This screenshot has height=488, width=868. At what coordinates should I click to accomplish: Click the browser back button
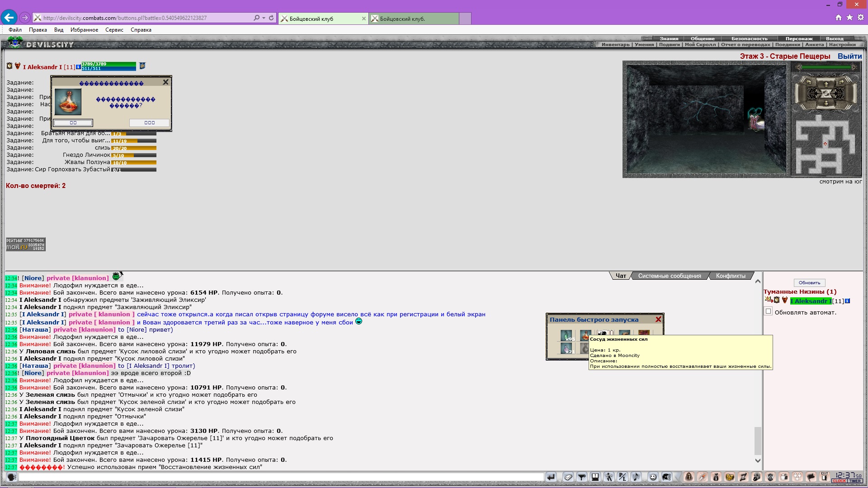(9, 18)
